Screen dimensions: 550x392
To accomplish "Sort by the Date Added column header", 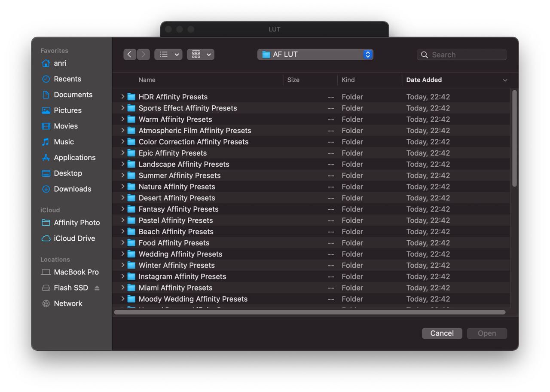I will (x=424, y=80).
